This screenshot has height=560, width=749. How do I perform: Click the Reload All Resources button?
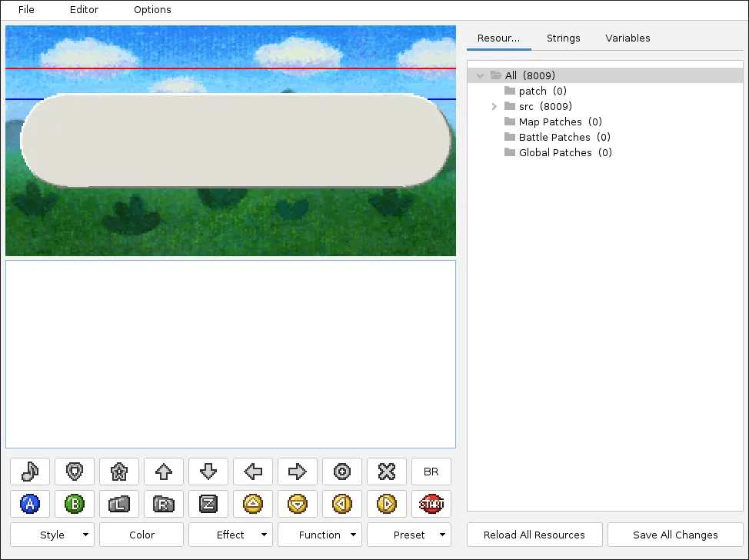534,535
